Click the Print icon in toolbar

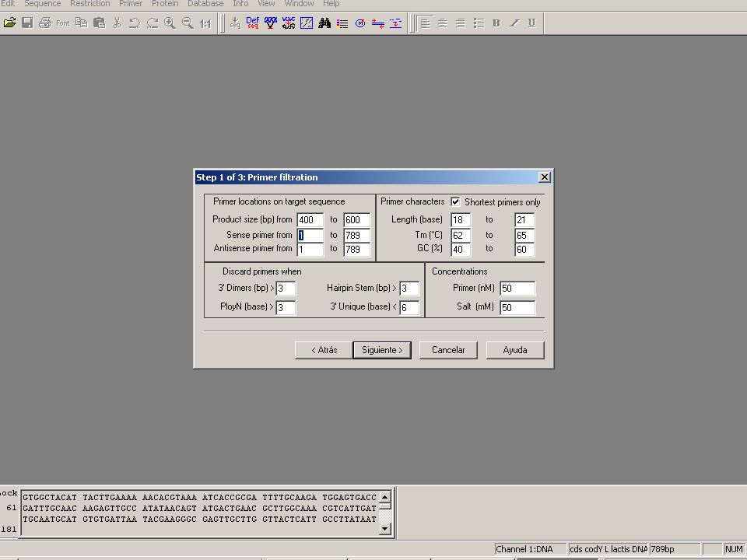pos(45,23)
